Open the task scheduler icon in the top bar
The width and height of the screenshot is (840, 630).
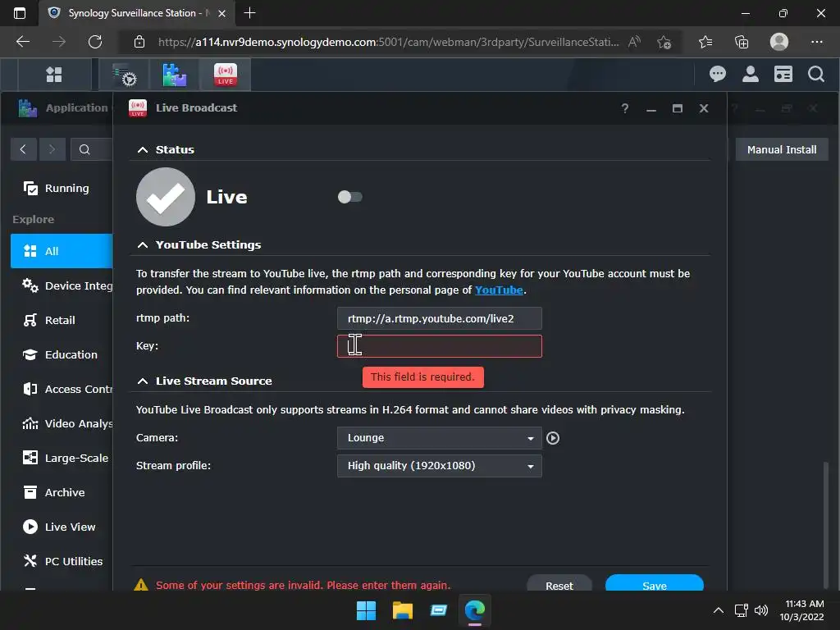125,75
